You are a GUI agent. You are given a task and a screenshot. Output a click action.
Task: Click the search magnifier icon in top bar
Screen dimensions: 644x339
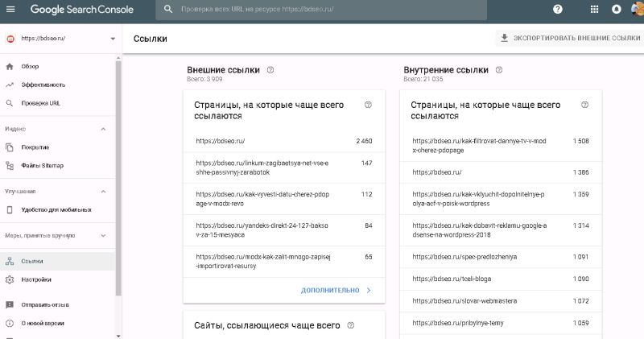[x=168, y=9]
